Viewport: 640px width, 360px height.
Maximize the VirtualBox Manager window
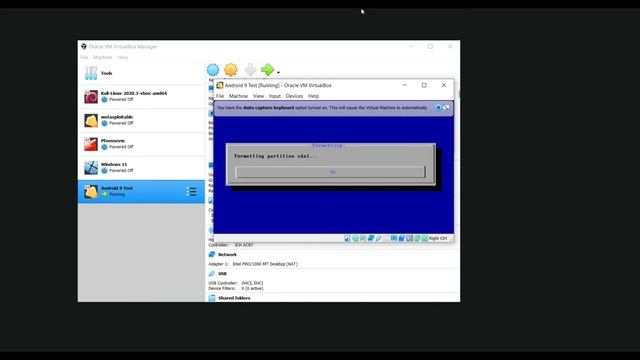coord(430,47)
